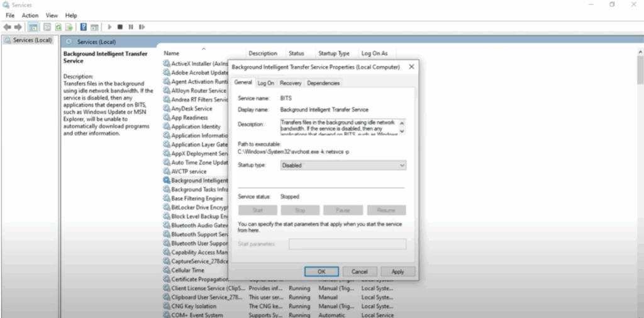Click Apply in the properties dialog

[397, 271]
